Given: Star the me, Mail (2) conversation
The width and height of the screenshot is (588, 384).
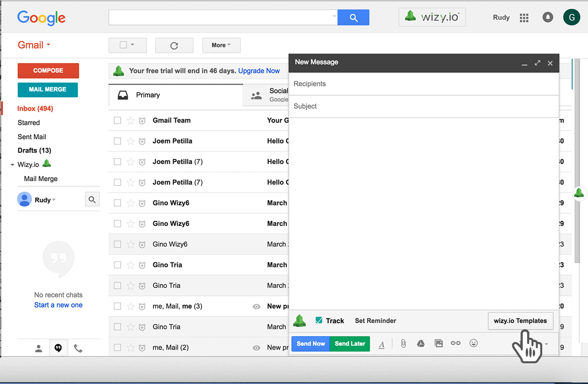Looking at the screenshot, I should [131, 348].
